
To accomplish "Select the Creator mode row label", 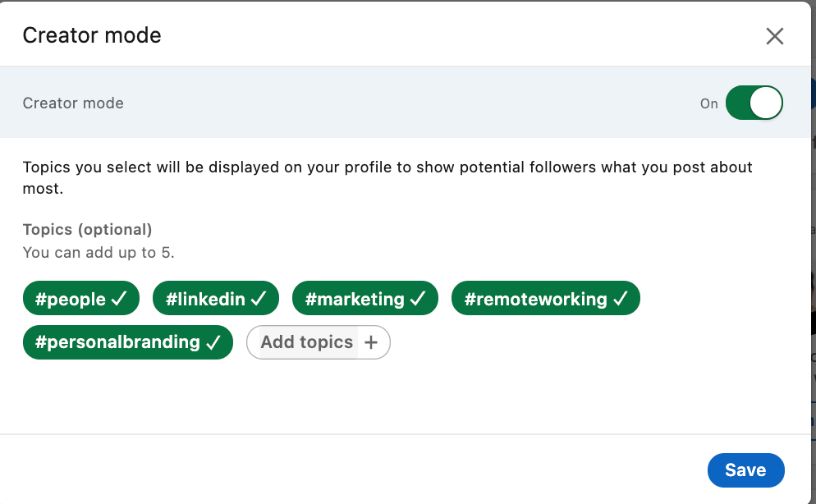I will tap(73, 103).
